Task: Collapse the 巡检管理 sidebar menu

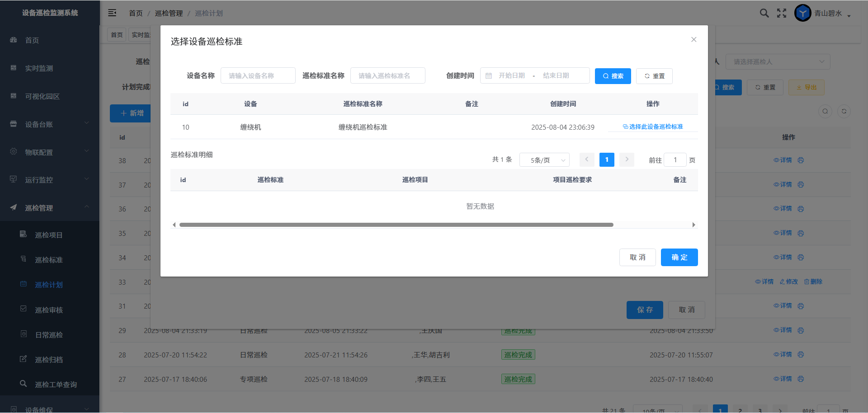Action: click(x=50, y=208)
